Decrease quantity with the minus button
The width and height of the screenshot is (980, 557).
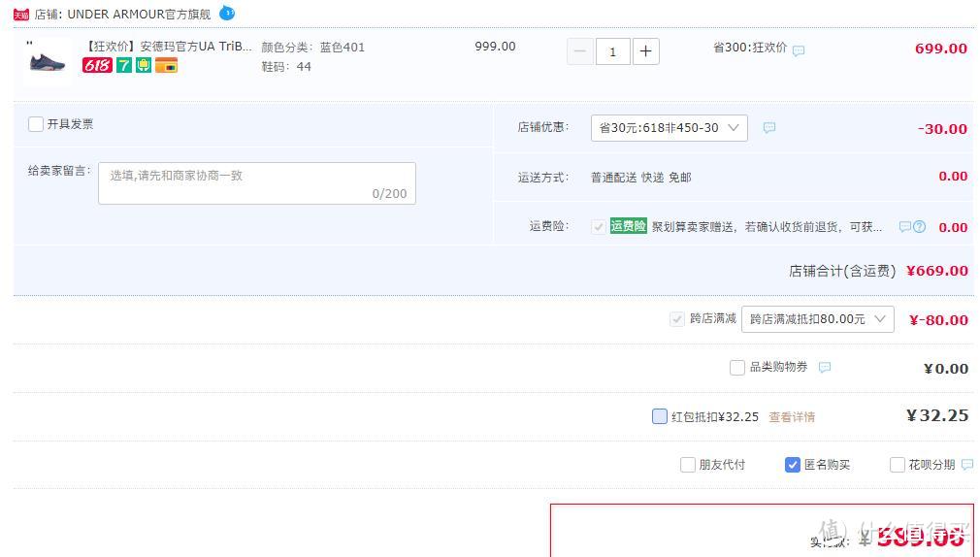point(580,51)
